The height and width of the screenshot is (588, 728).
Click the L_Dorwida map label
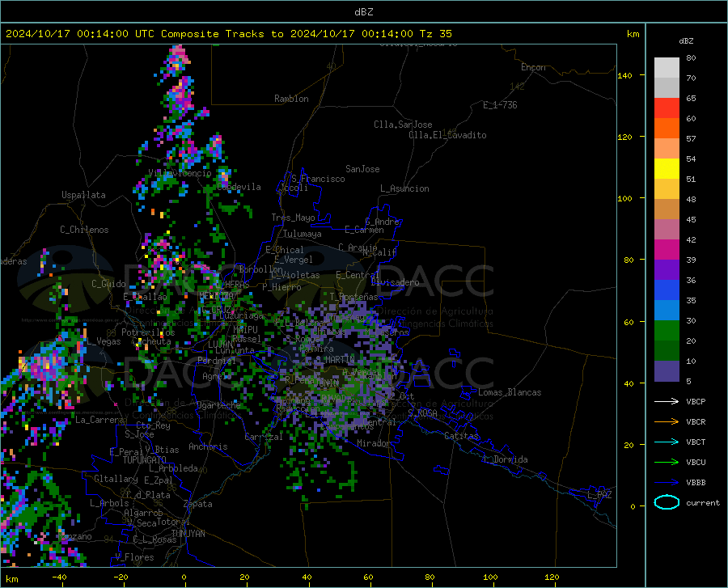[x=506, y=459]
